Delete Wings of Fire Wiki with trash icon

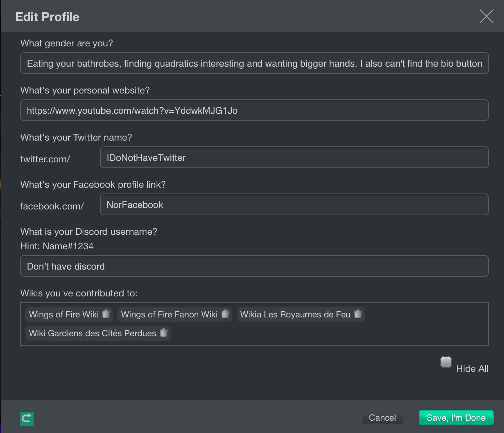click(x=106, y=314)
